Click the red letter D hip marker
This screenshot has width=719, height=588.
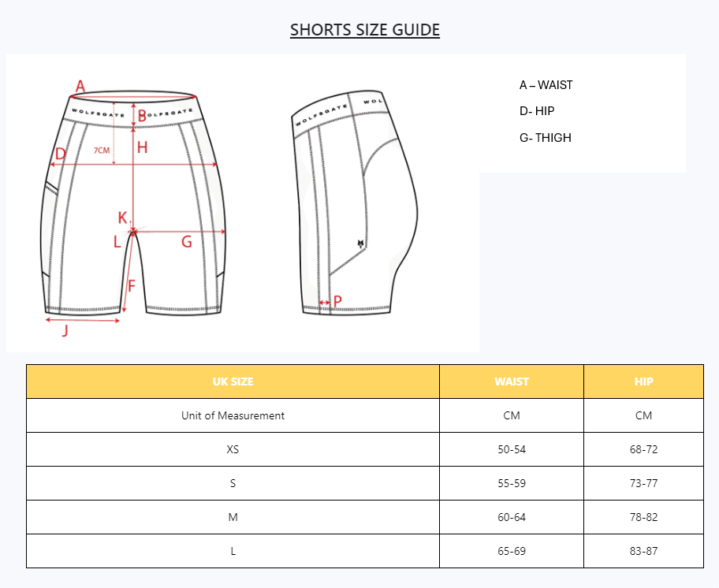pyautogui.click(x=60, y=154)
